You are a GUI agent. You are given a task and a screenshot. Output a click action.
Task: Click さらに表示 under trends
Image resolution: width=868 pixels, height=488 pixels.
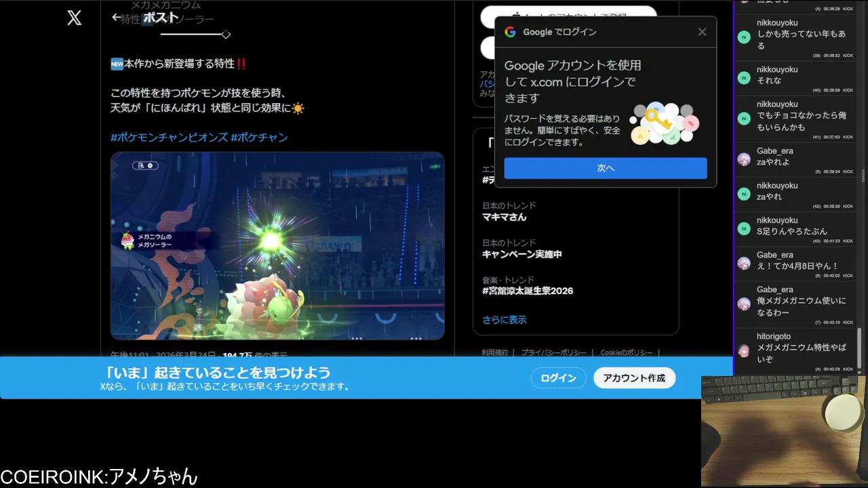[x=504, y=320]
